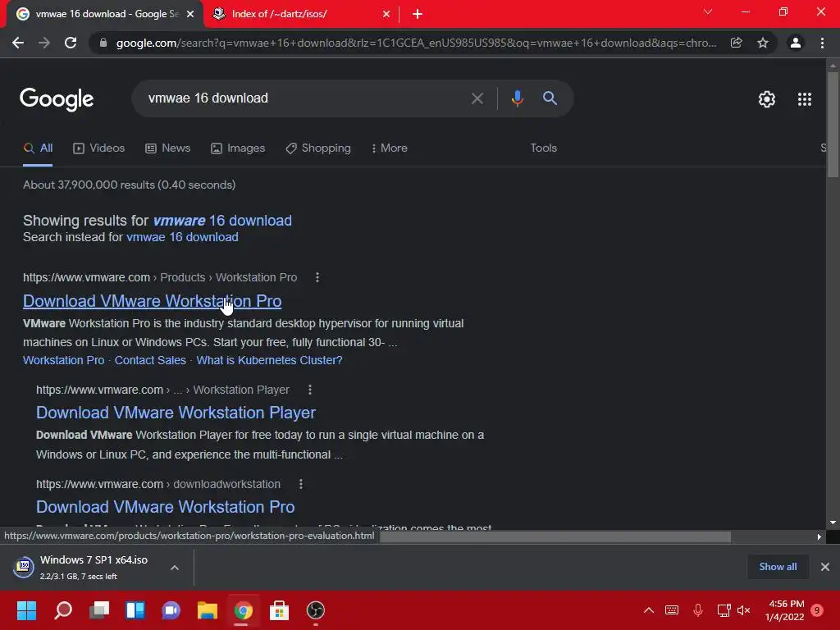Screen dimensions: 840x630
Task: Go back with the browser back arrow
Action: pos(18,43)
